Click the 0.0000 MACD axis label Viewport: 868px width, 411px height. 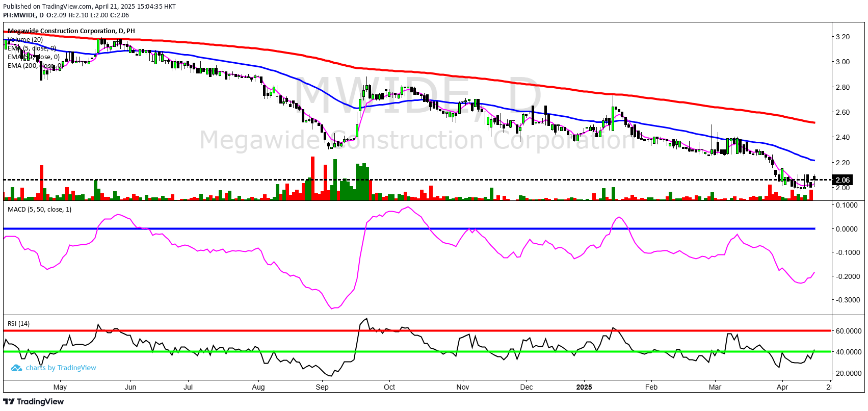847,229
